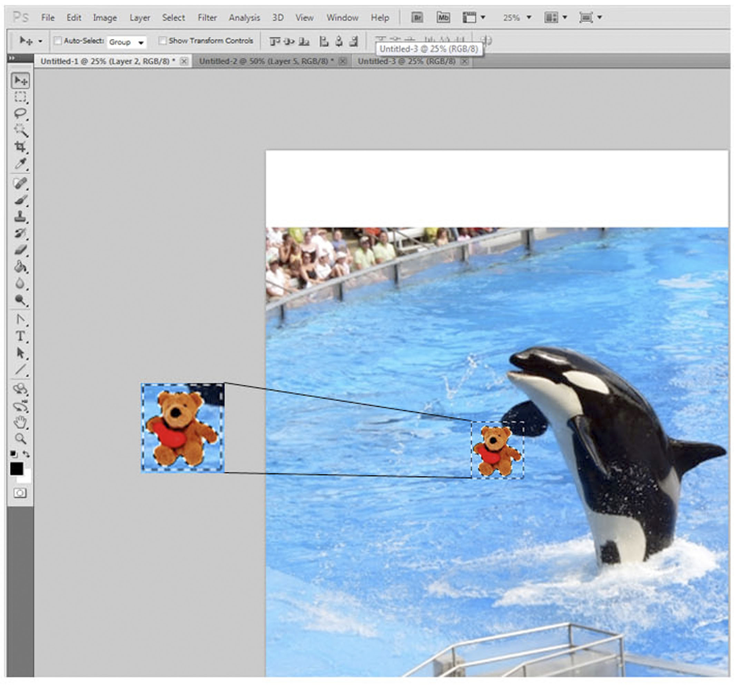
Task: Open the Window menu
Action: (x=342, y=18)
